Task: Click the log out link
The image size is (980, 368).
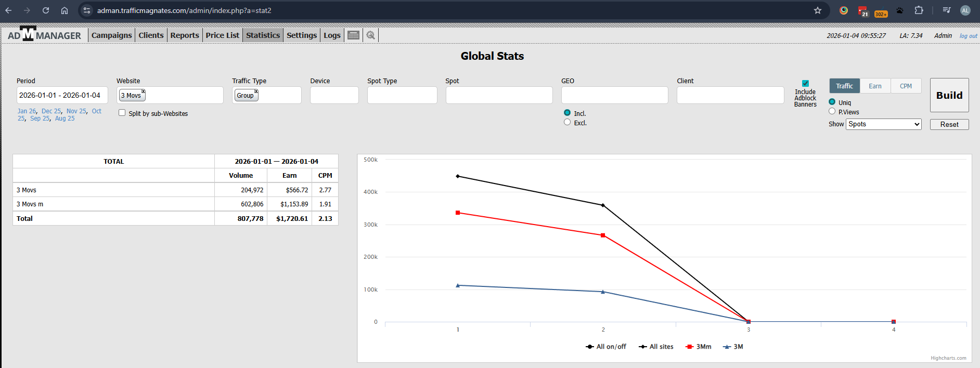Action: [x=968, y=36]
